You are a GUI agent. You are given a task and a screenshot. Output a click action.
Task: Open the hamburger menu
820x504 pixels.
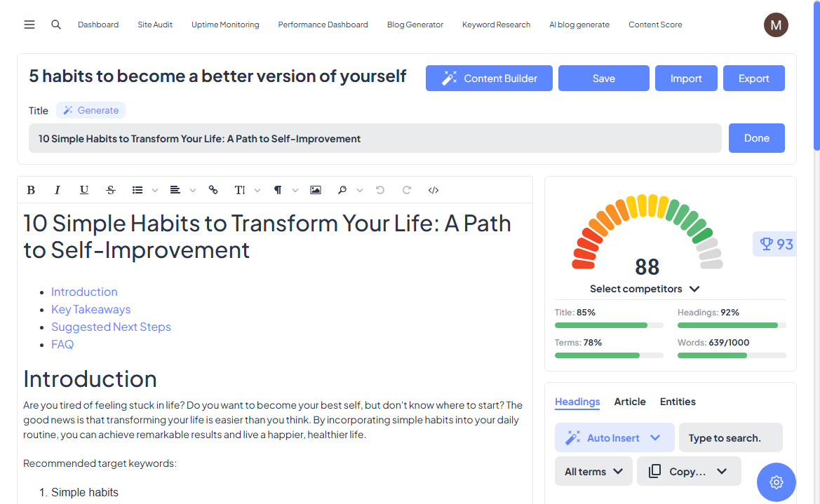29,25
